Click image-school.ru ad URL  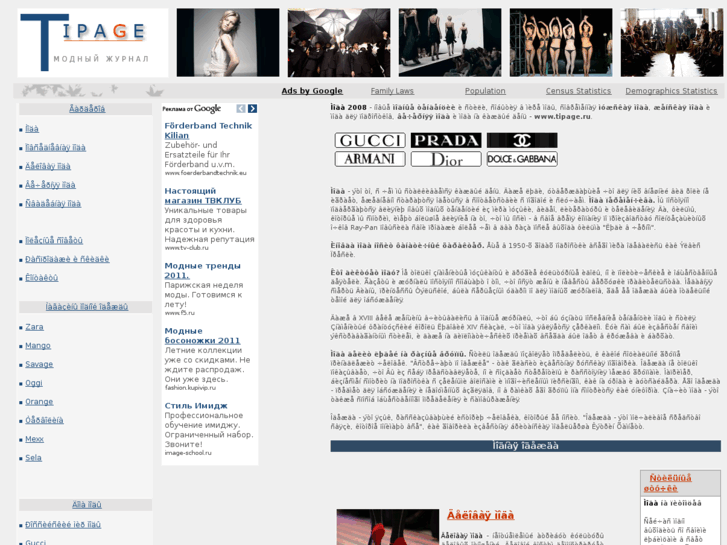tap(188, 453)
